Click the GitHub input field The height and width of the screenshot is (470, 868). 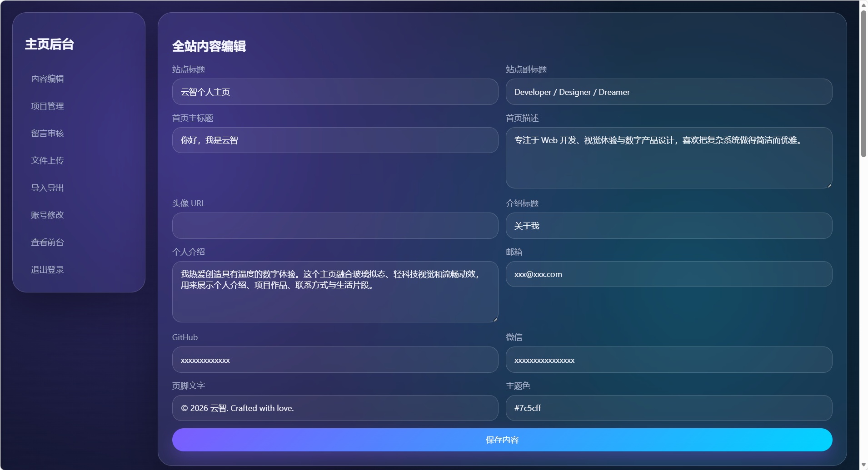click(335, 360)
